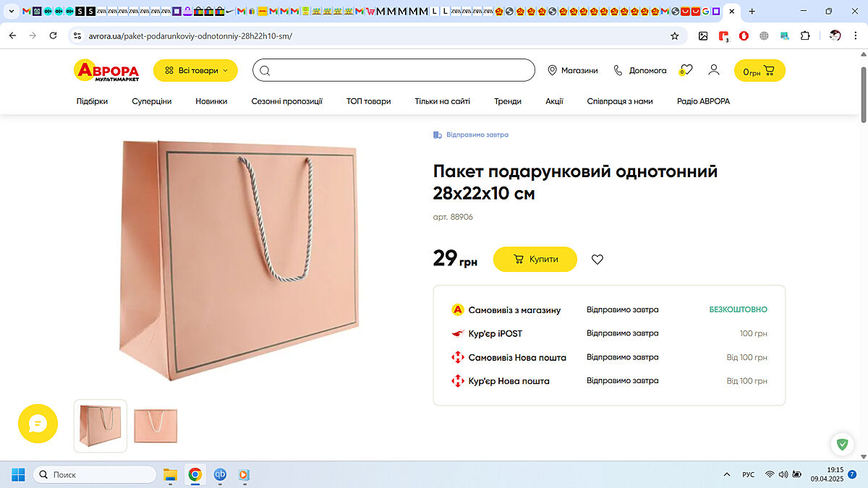The width and height of the screenshot is (868, 488).
Task: Open the Суперціни menu item
Action: tap(151, 101)
